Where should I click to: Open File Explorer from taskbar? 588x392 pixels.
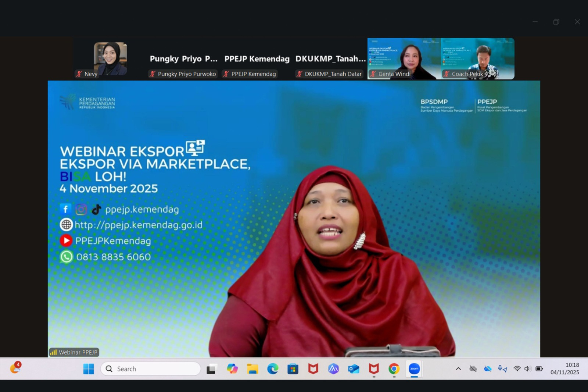252,369
